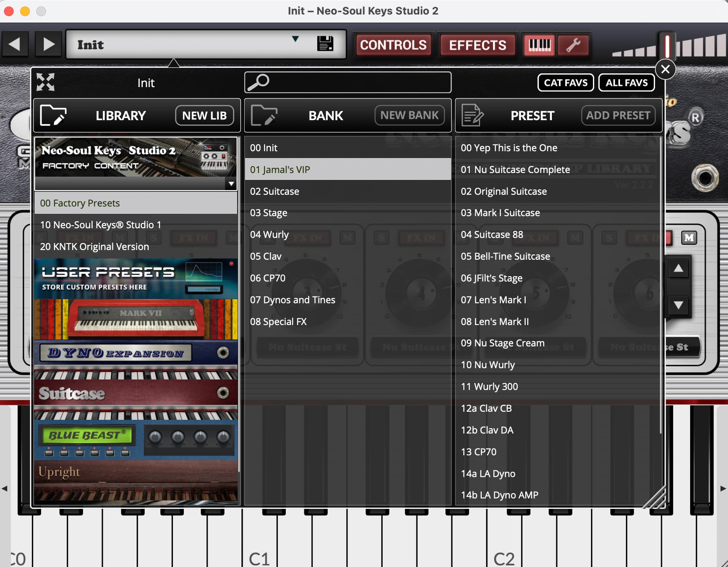Select 20 KNTK Original Version category
Image resolution: width=728 pixels, height=567 pixels.
[136, 246]
